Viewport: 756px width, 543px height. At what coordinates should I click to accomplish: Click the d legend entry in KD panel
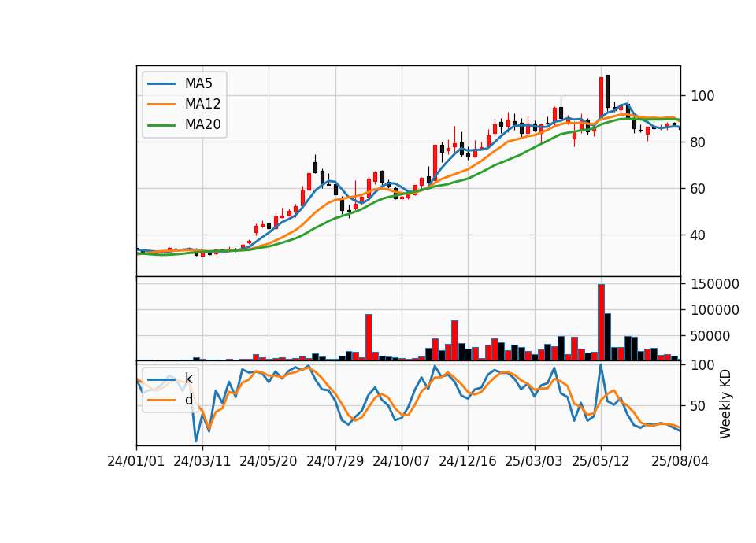[170, 400]
